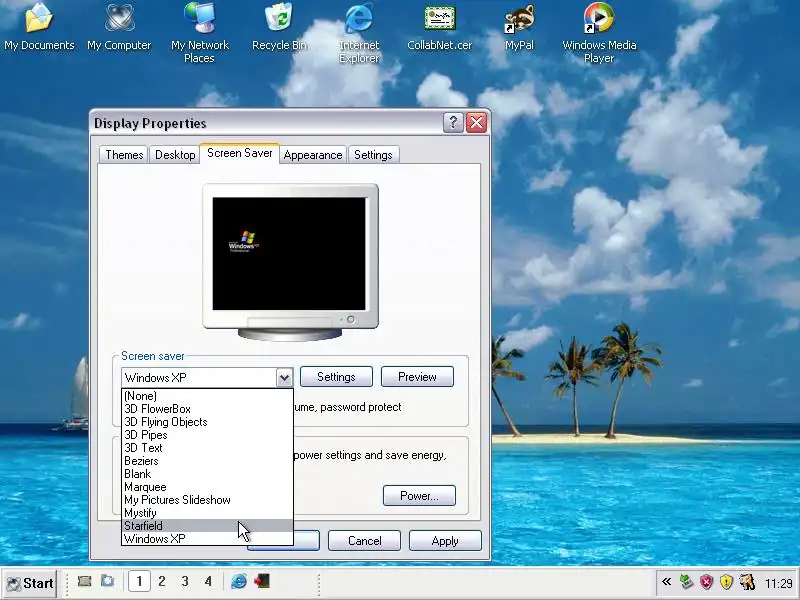Viewport: 800px width, 600px height.
Task: Choose Beziers screen saver
Action: pyautogui.click(x=207, y=461)
